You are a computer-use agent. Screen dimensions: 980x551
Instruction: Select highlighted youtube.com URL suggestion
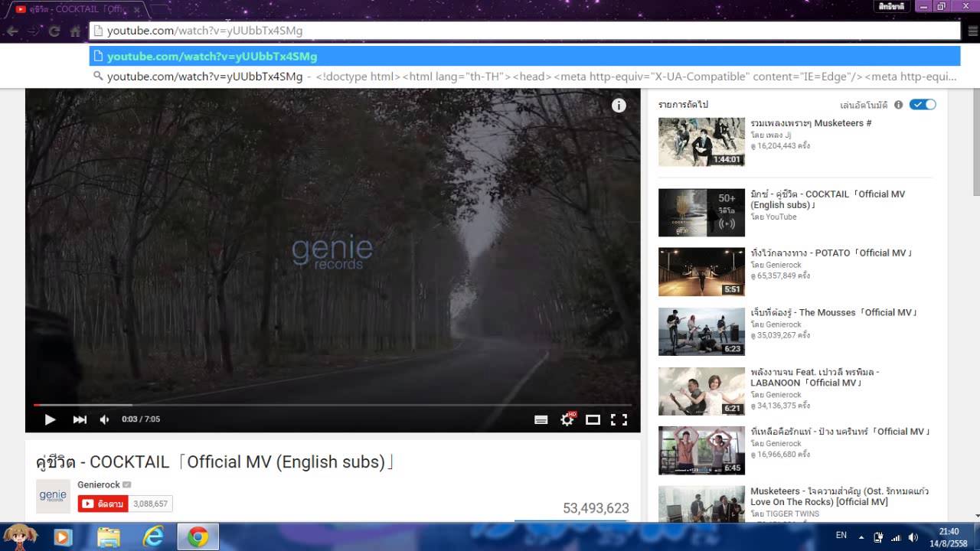pos(524,57)
